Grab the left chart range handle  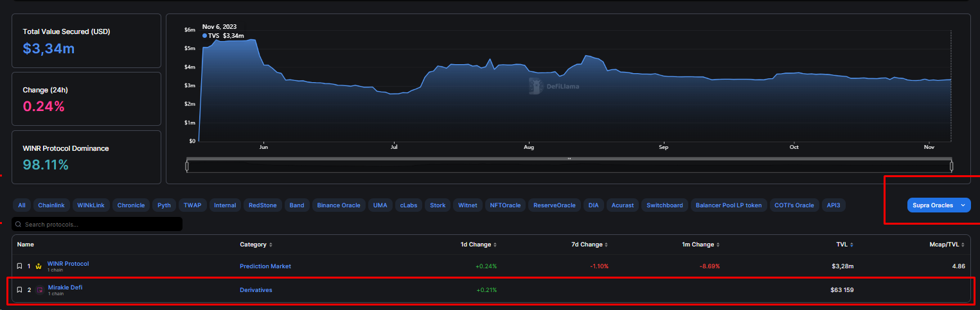click(187, 166)
